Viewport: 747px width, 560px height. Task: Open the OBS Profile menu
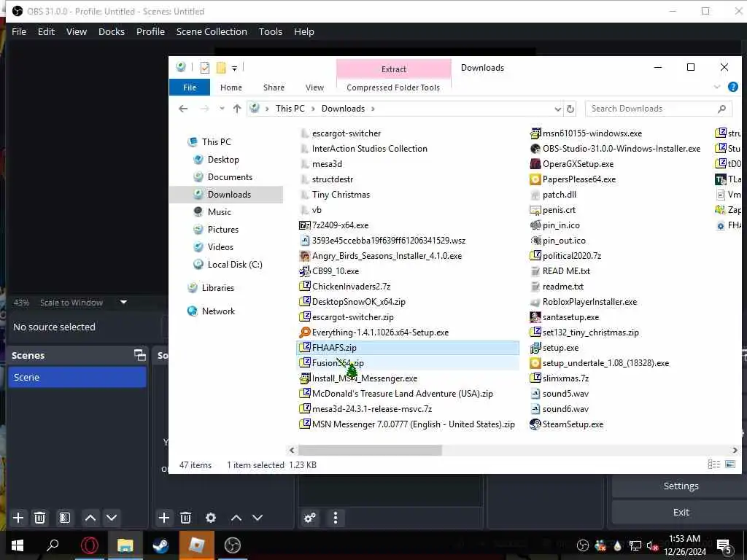(x=150, y=31)
